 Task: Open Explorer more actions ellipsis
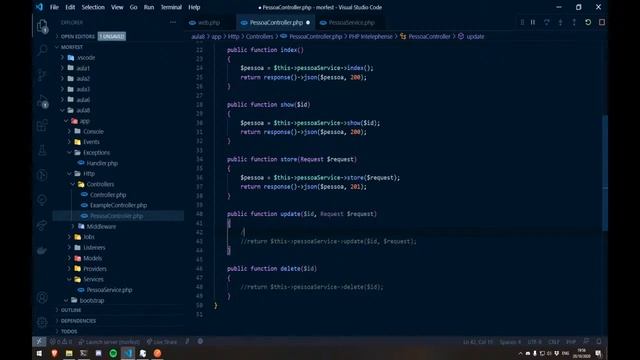pos(173,22)
